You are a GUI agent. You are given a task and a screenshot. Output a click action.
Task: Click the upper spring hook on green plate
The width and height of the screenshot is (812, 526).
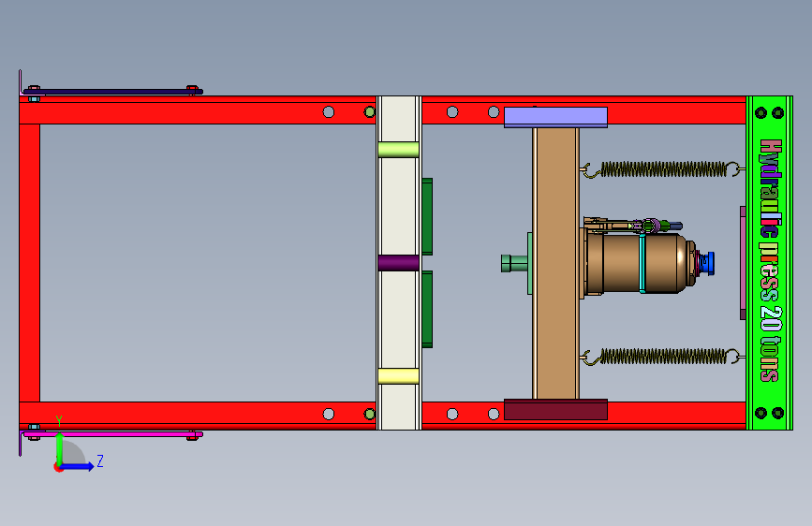(x=736, y=168)
